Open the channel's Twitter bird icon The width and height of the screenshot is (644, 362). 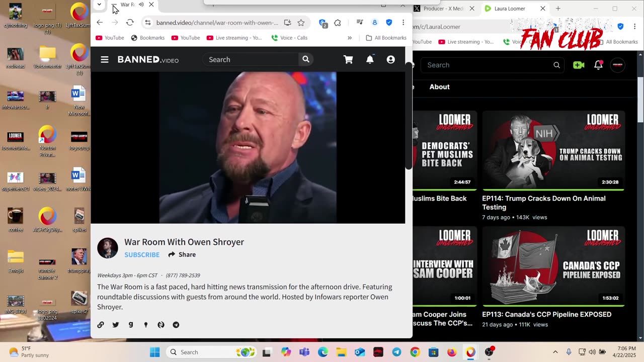coord(116,325)
